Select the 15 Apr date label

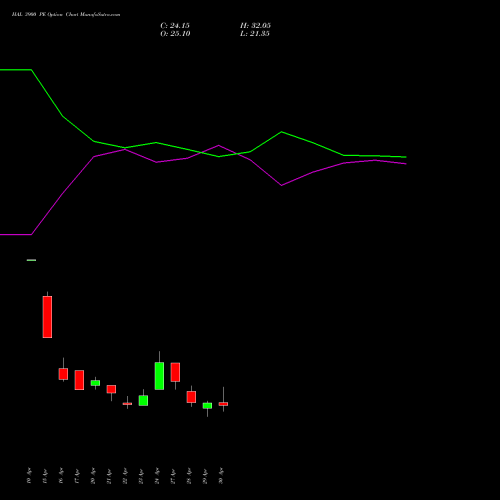45,476
